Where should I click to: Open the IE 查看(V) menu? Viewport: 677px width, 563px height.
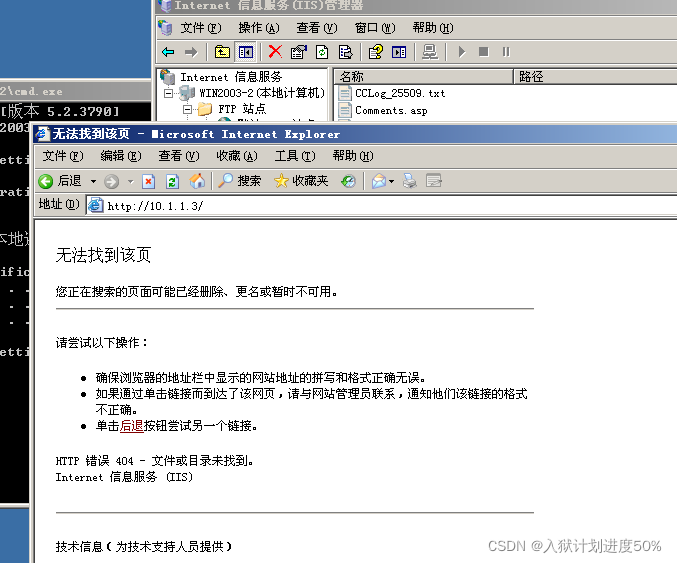(x=179, y=156)
